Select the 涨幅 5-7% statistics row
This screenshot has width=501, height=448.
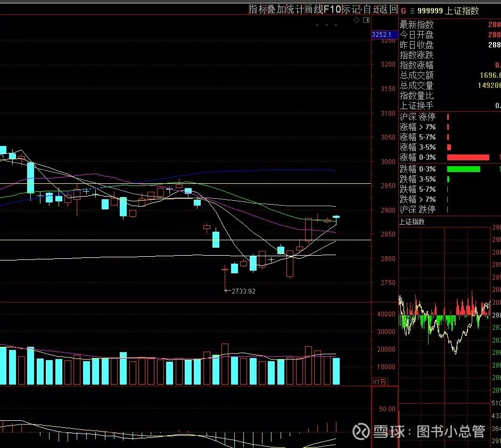point(450,137)
